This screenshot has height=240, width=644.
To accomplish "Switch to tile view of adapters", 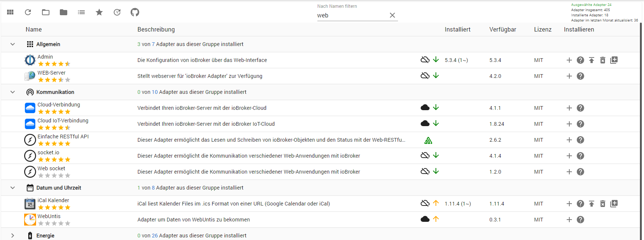I will [10, 12].
